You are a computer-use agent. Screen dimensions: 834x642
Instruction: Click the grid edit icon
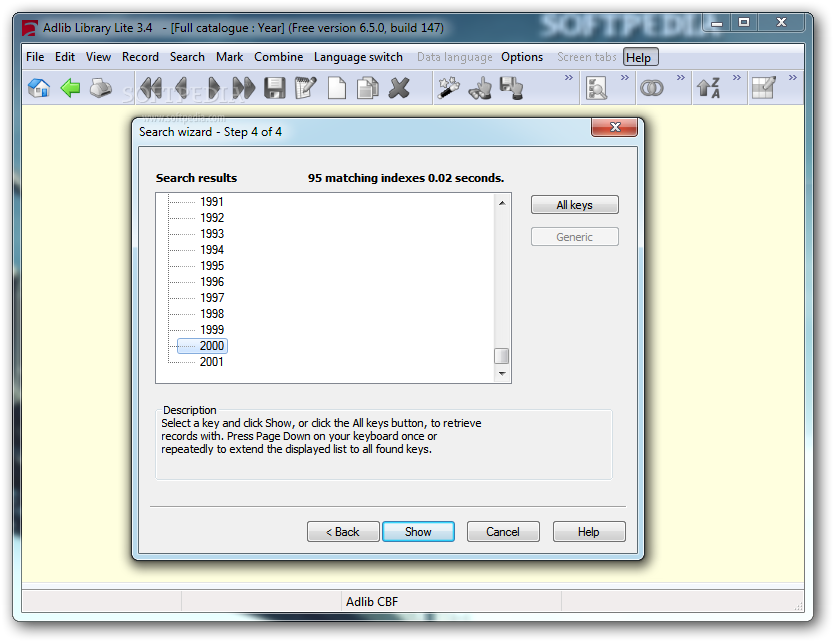click(x=764, y=88)
